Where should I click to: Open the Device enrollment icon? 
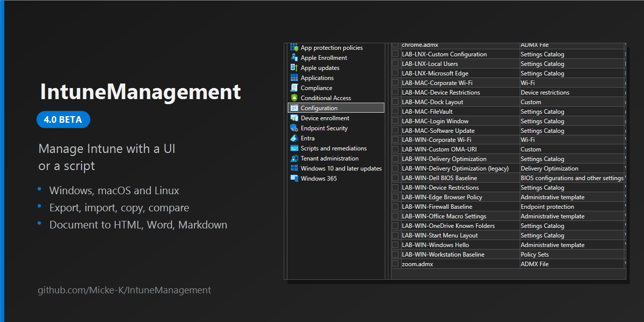[x=294, y=118]
